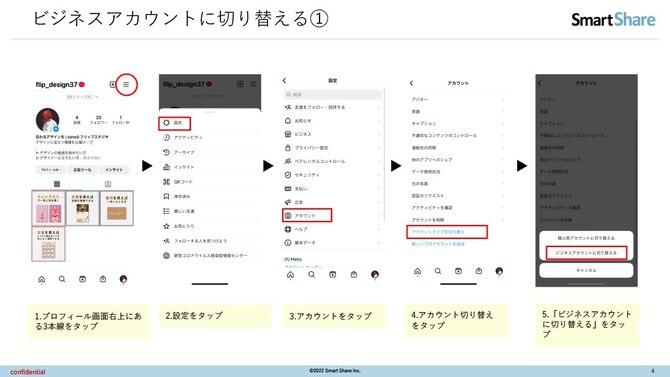Screen dimensions: 670x377
Task: Expand chevron on the ペアレンタルコントロール row
Action: 379,162
